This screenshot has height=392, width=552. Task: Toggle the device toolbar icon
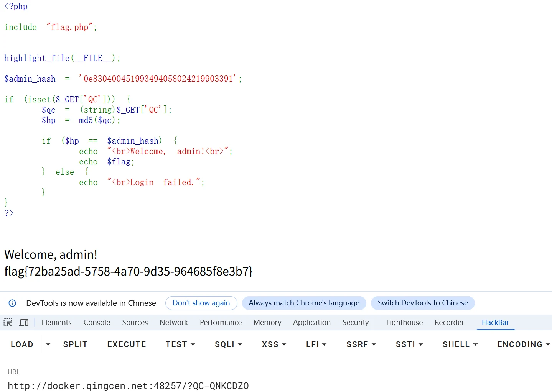pos(24,322)
